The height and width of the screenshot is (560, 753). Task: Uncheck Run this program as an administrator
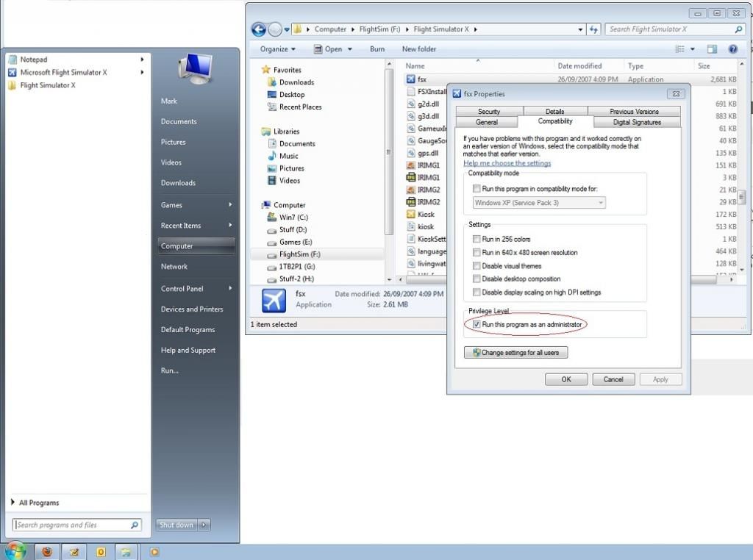(x=477, y=324)
